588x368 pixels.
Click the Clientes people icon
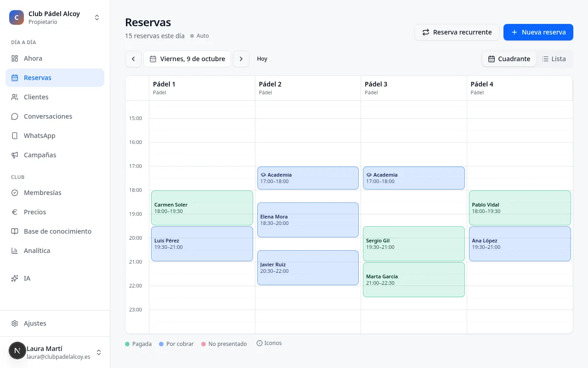15,97
